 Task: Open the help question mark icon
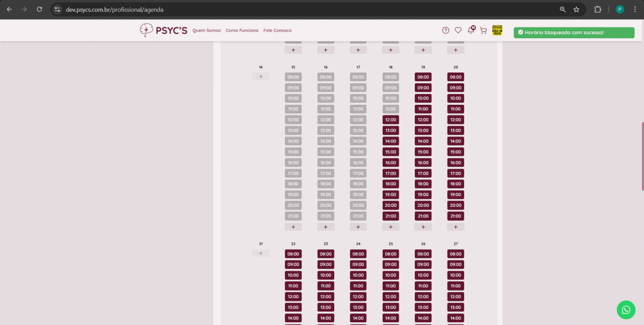[x=445, y=31]
